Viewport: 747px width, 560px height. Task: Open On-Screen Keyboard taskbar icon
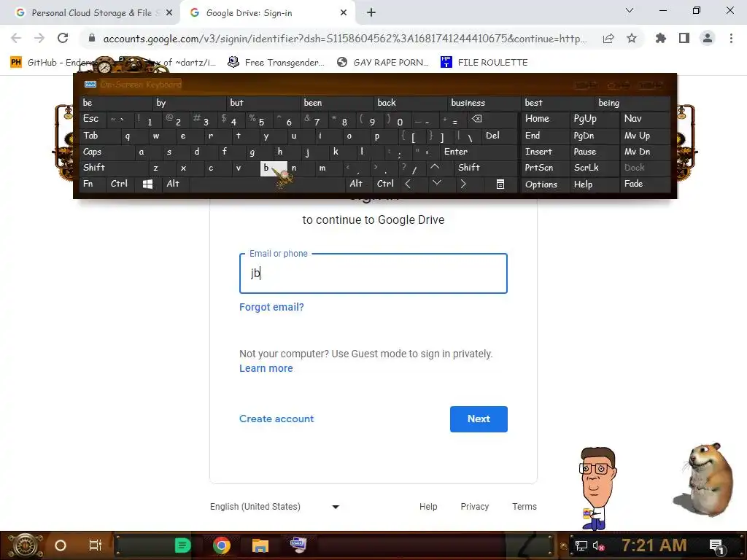[x=298, y=545]
